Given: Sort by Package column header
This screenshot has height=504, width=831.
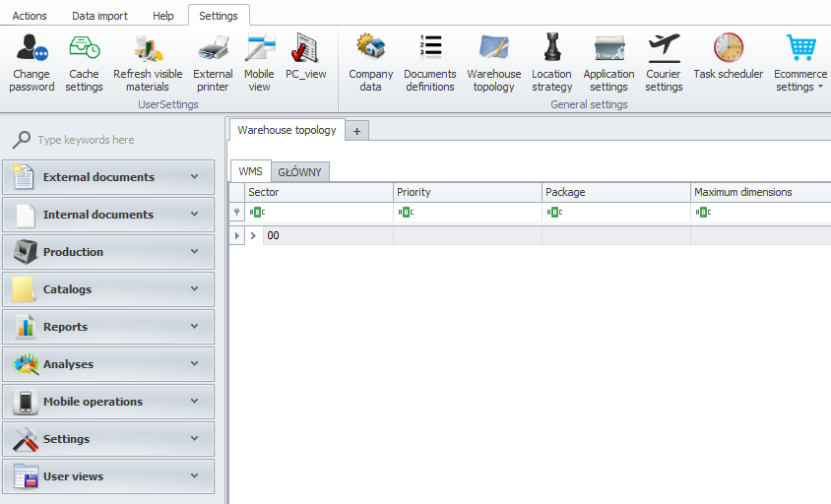Looking at the screenshot, I should point(615,192).
